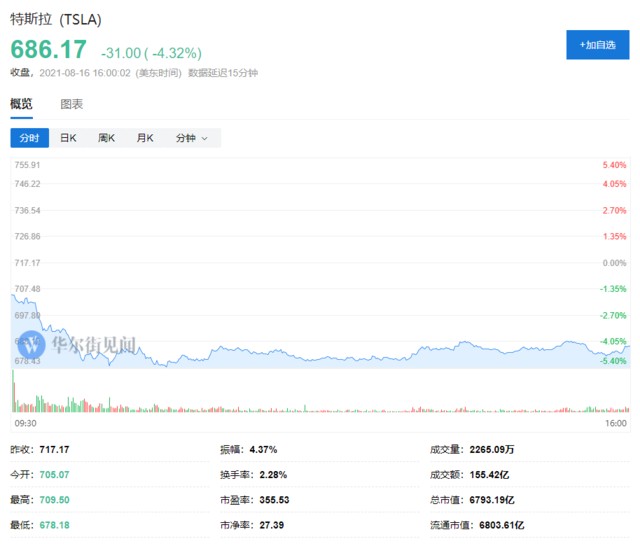Click the intraday price line near close

(x=627, y=347)
